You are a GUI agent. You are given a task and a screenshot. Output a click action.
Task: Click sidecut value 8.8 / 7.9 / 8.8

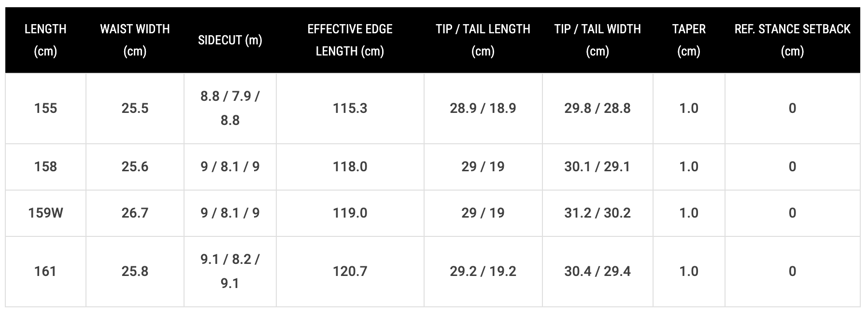click(230, 108)
